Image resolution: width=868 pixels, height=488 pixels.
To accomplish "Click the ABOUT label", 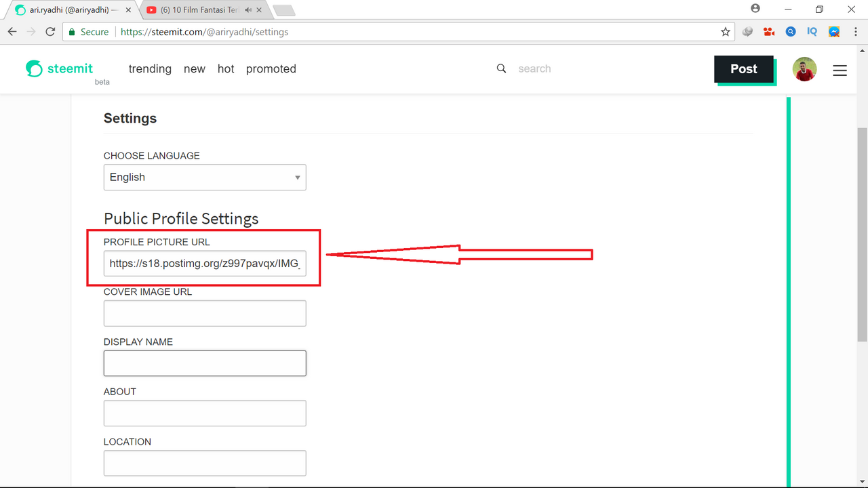I will click(x=120, y=392).
